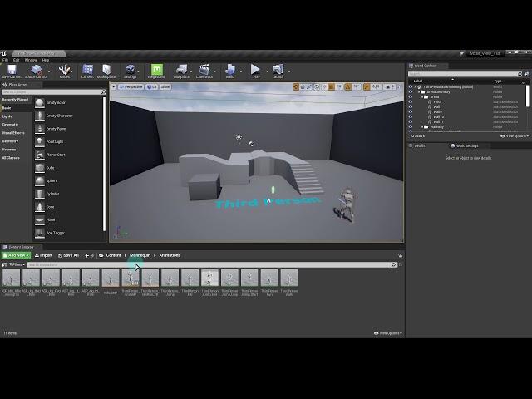Open the Content toolbar icon

pos(87,71)
